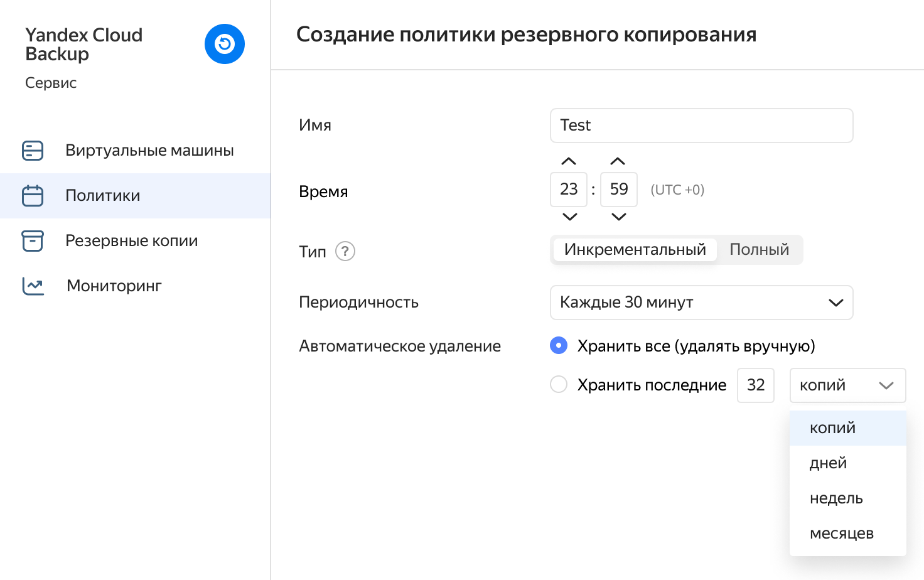Select the Инкрементальный backup type
Image resolution: width=924 pixels, height=580 pixels.
(635, 250)
